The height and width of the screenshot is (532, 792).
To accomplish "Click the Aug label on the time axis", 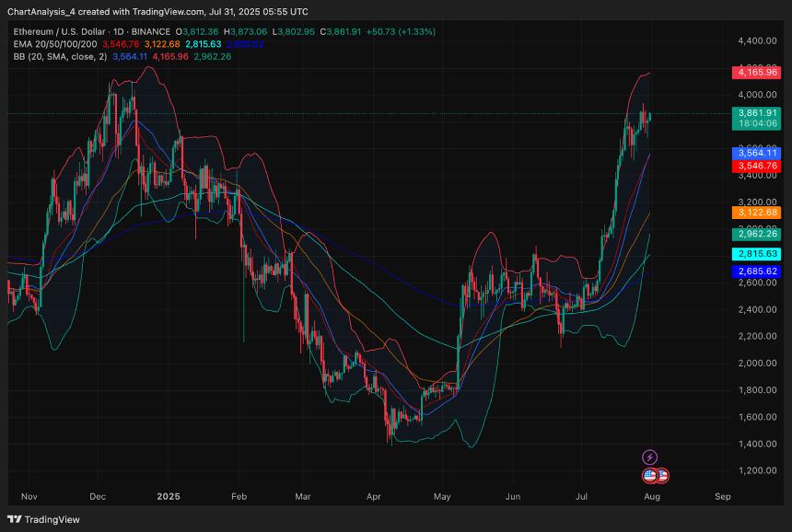I will [x=652, y=496].
